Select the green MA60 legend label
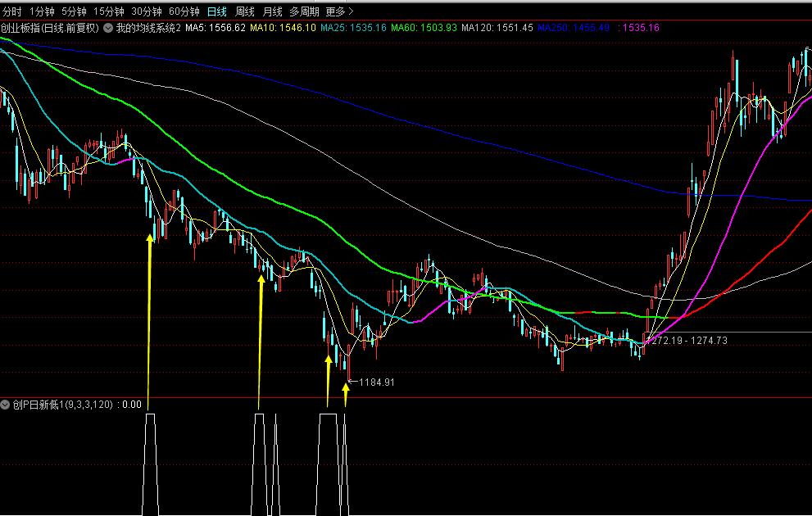The image size is (812, 516). point(424,28)
